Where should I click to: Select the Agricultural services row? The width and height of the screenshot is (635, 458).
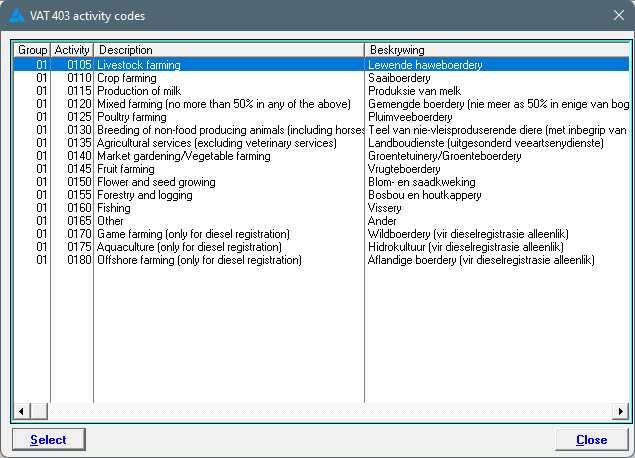click(321, 143)
